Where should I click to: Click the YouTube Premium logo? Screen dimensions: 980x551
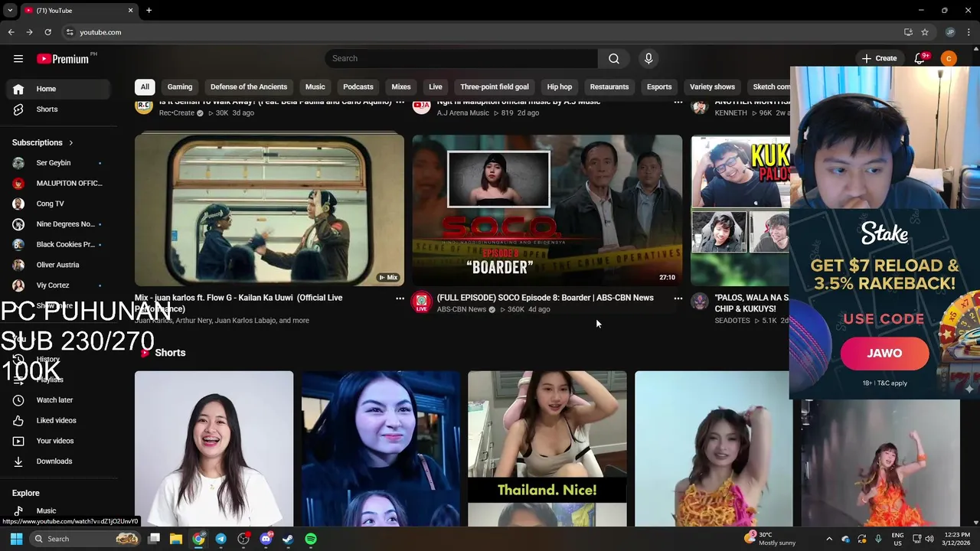(63, 59)
